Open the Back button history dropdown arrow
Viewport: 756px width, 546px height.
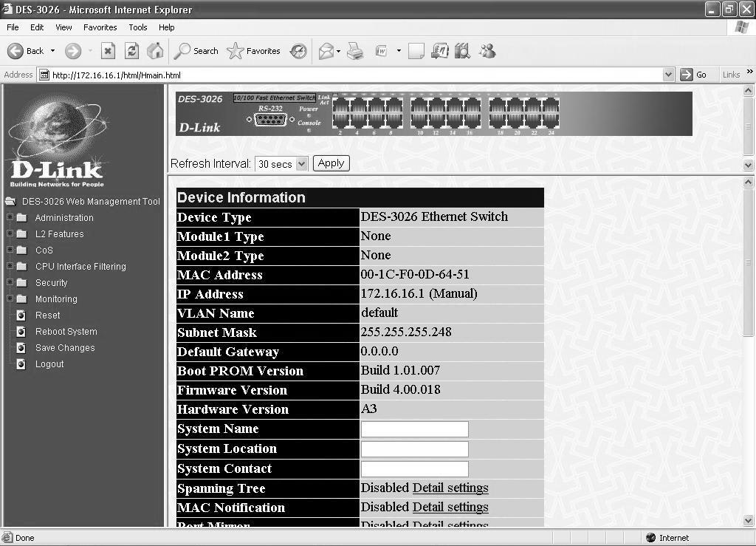click(x=52, y=51)
